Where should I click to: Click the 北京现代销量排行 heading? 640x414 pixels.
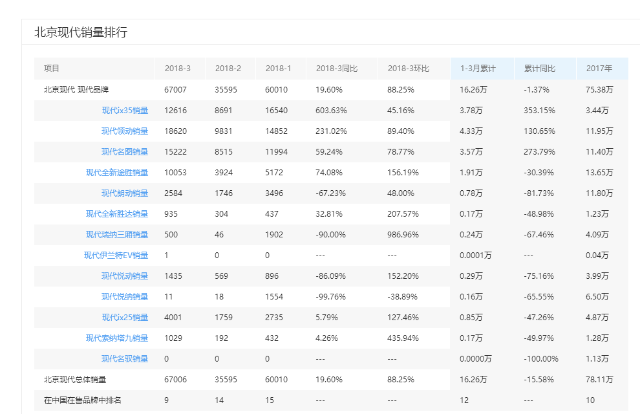tap(81, 32)
